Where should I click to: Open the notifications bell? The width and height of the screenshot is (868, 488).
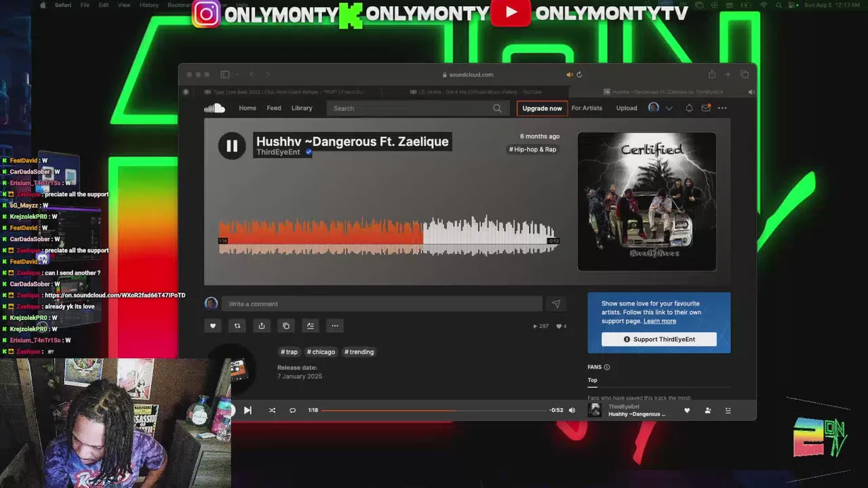coord(689,108)
